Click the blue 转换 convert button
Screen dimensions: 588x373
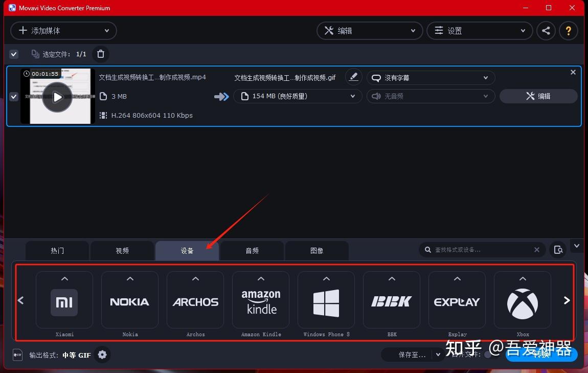click(x=541, y=354)
